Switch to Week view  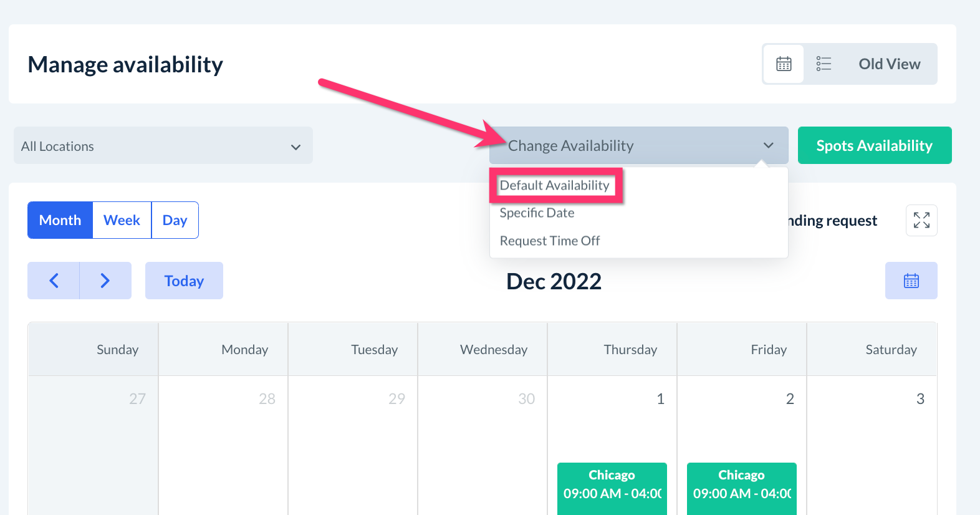[122, 220]
